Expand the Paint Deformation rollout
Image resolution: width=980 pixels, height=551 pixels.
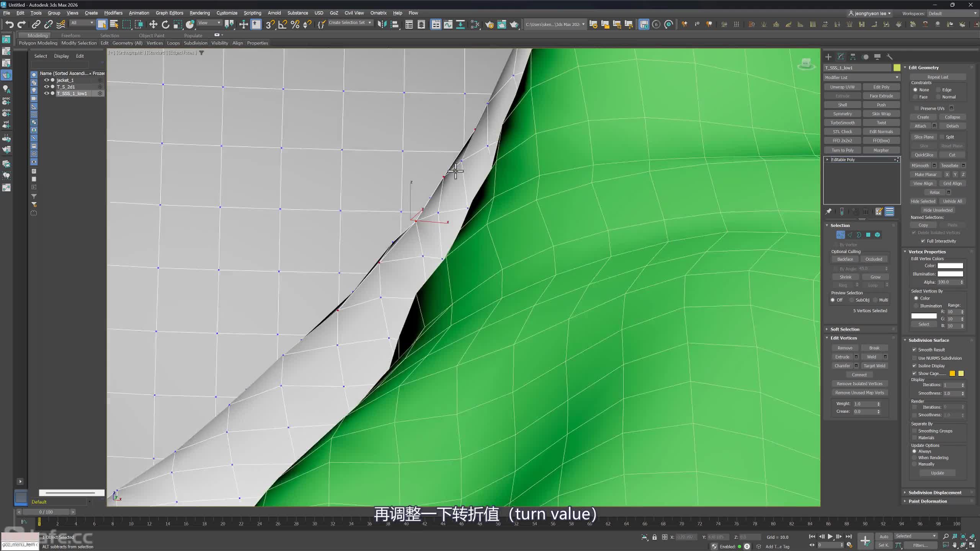point(905,501)
